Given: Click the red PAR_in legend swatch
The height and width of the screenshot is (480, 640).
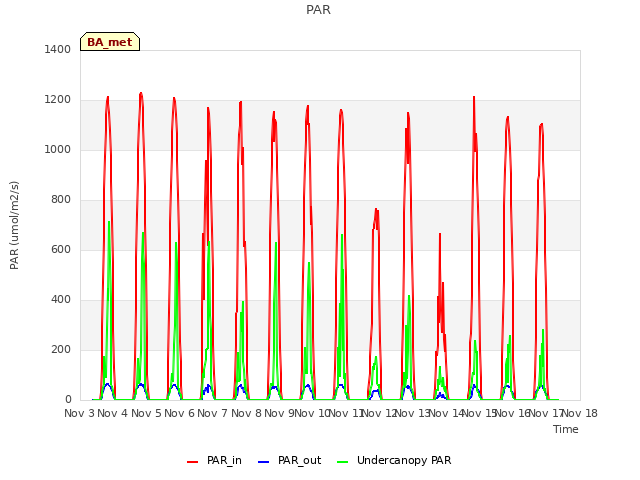Looking at the screenshot, I should click(x=192, y=462).
